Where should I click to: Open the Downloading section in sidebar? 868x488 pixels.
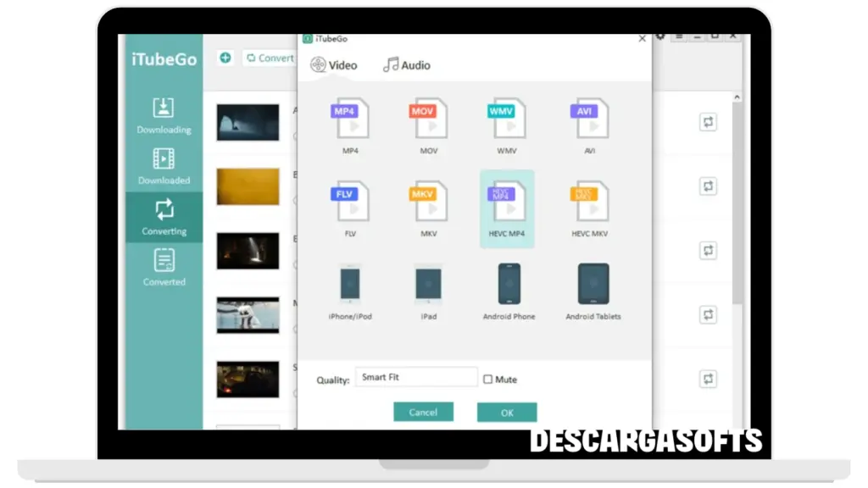coord(164,115)
